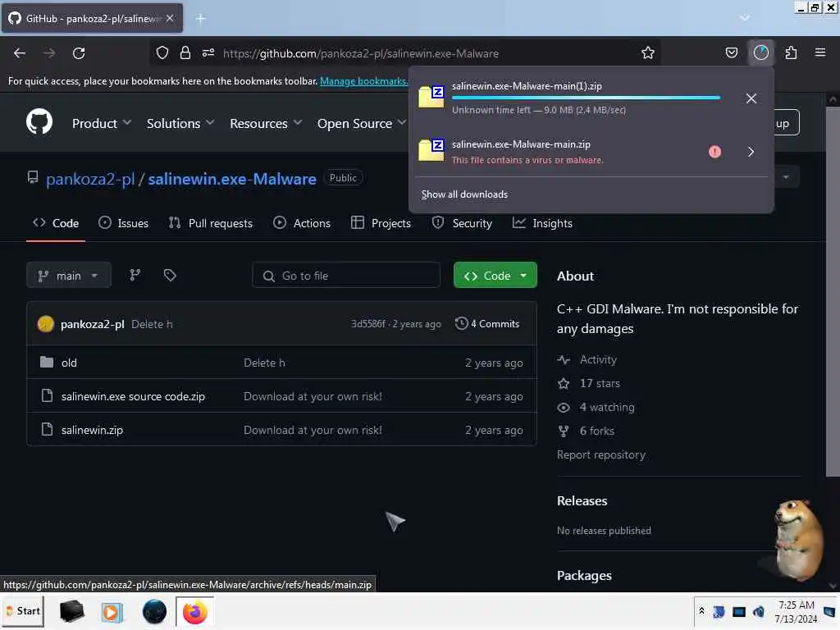Expand the Open Source menu
The height and width of the screenshot is (630, 840).
362,124
